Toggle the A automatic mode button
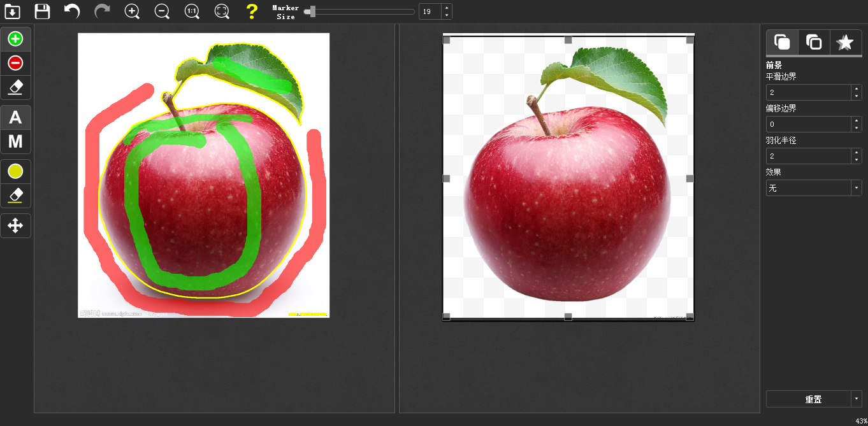The image size is (868, 426). pos(15,118)
